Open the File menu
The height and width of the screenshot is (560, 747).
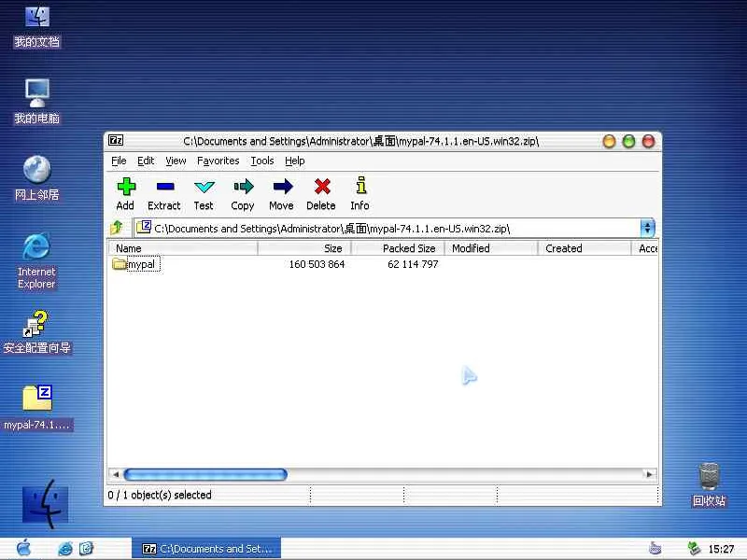pos(119,161)
